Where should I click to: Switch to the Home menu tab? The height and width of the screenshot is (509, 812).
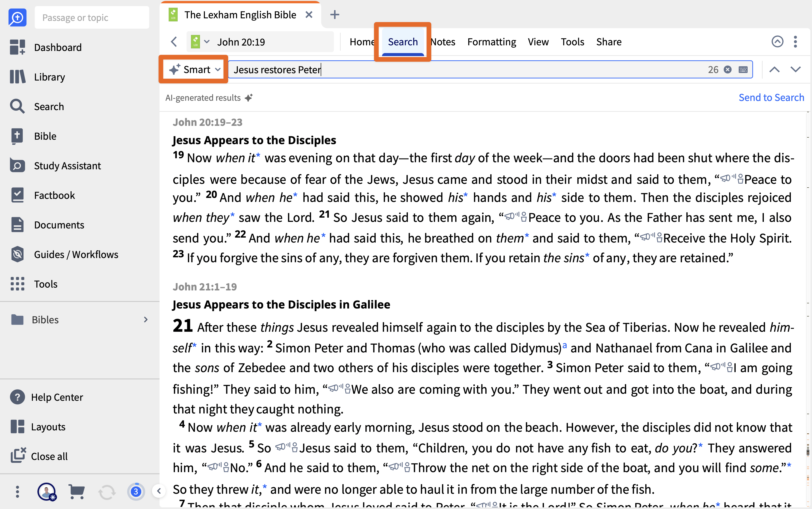pyautogui.click(x=362, y=42)
